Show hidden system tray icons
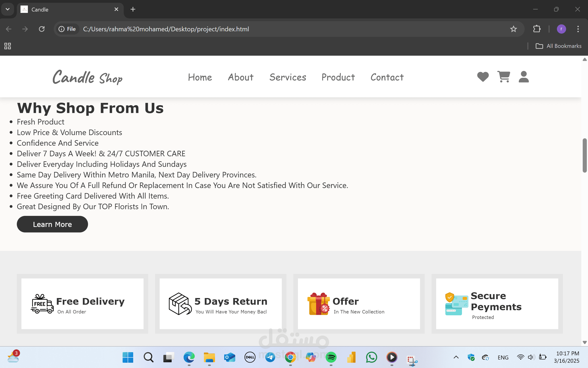 click(x=456, y=357)
